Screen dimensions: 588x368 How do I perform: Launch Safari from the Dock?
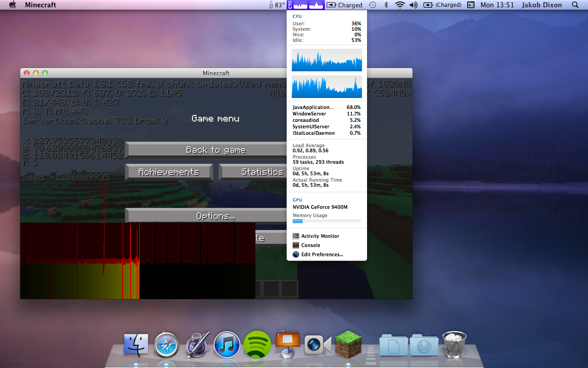tap(166, 345)
